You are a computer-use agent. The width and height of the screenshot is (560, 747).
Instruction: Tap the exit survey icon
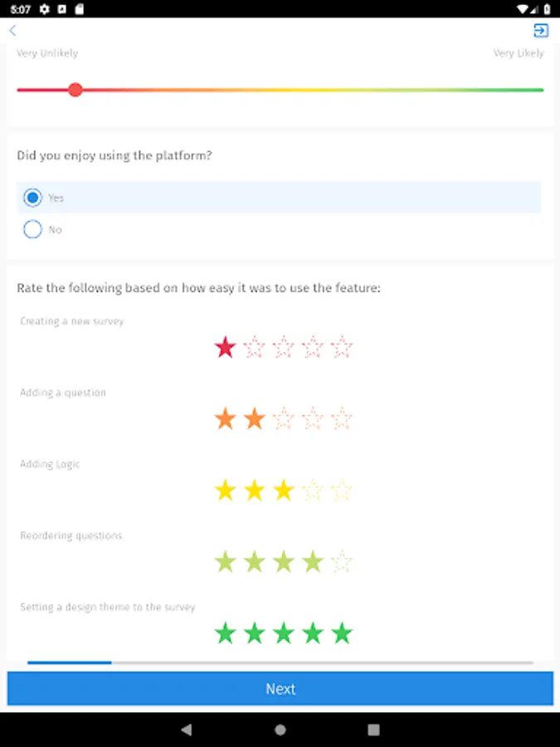click(541, 31)
